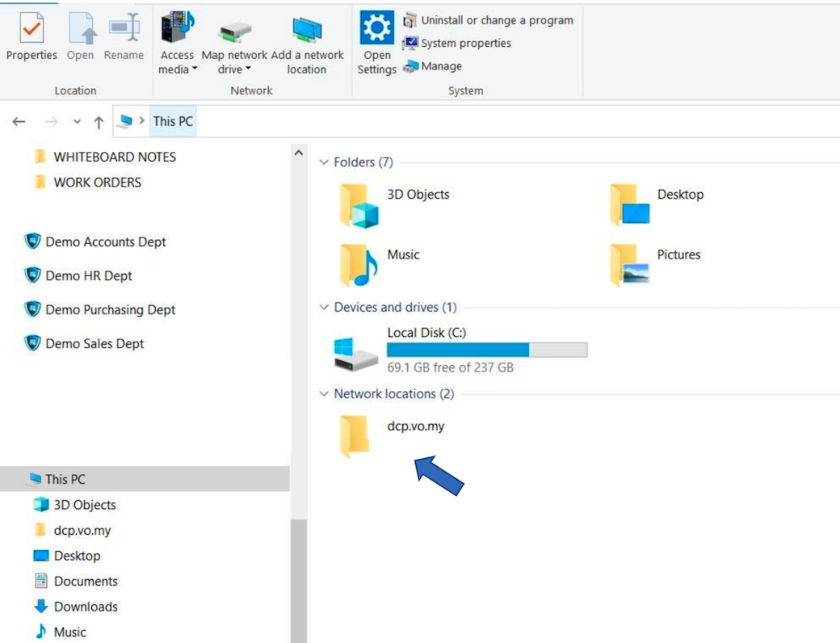Collapse the Devices and drives section
Image resolution: width=840 pixels, height=643 pixels.
tap(325, 308)
